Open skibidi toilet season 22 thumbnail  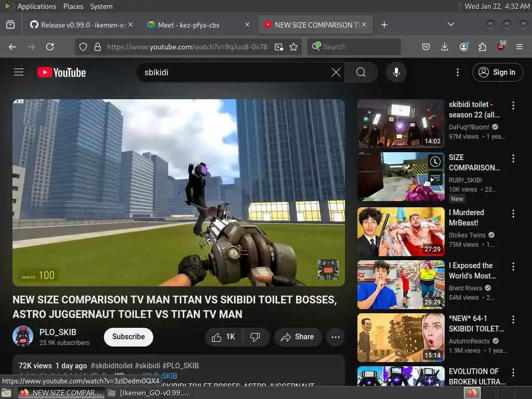(401, 124)
